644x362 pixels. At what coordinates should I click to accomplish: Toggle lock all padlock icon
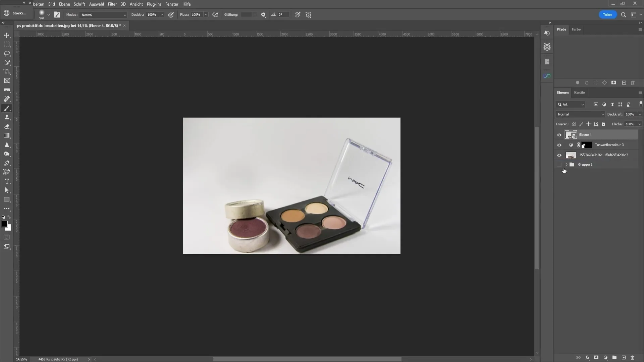tap(603, 124)
